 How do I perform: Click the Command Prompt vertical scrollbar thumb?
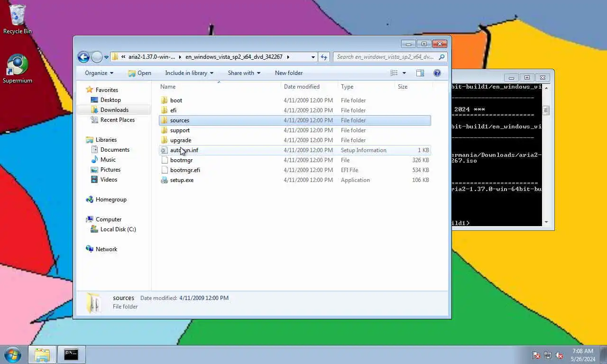(x=546, y=110)
